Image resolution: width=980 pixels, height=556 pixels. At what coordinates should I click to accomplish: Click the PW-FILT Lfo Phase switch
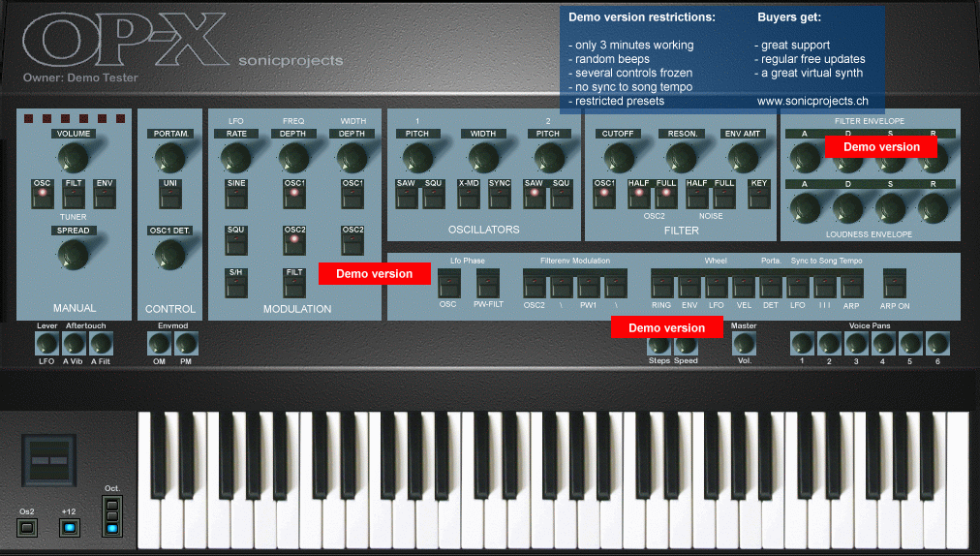point(487,286)
